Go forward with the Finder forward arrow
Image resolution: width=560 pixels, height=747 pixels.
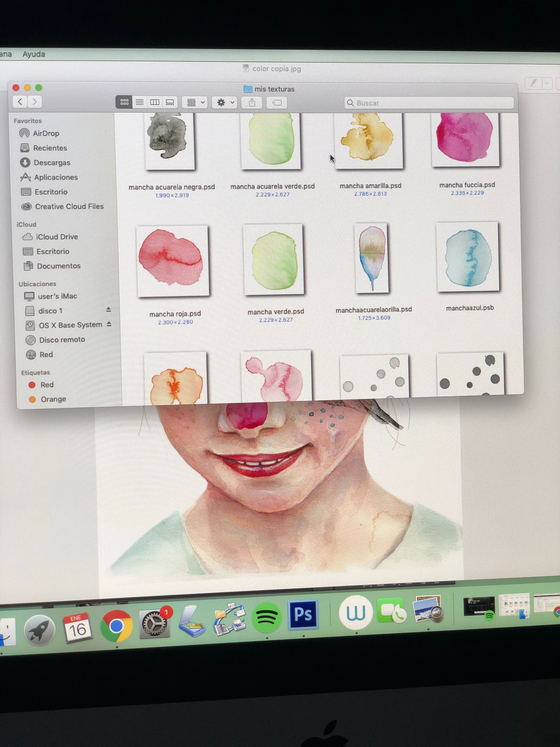(34, 102)
